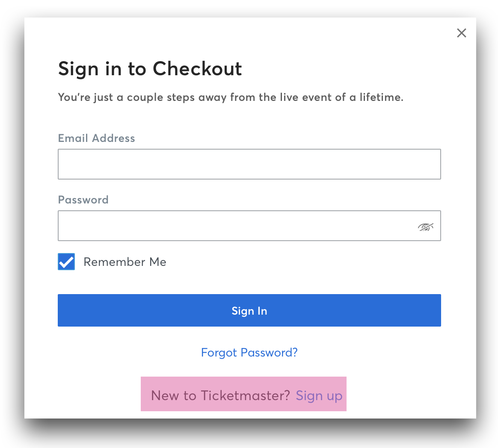Click the white checkmark in the blue box
498x448 pixels.
[x=66, y=262]
